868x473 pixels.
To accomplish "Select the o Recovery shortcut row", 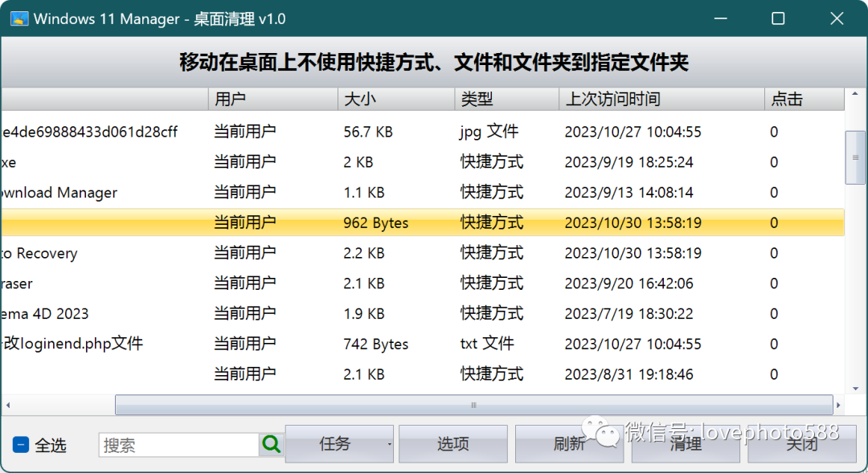I will click(x=423, y=253).
